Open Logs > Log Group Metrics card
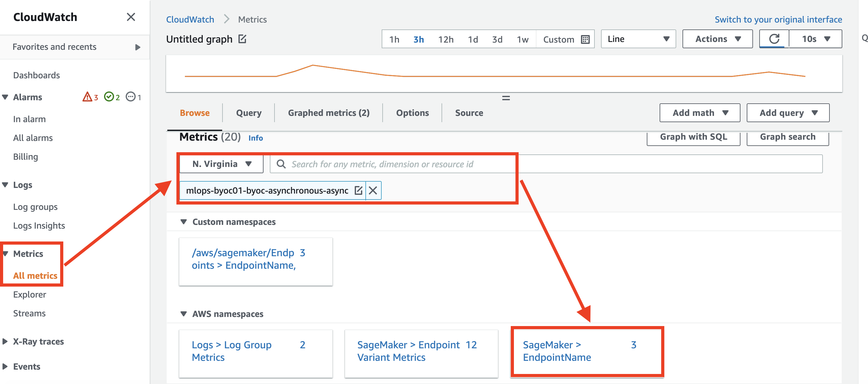 255,354
